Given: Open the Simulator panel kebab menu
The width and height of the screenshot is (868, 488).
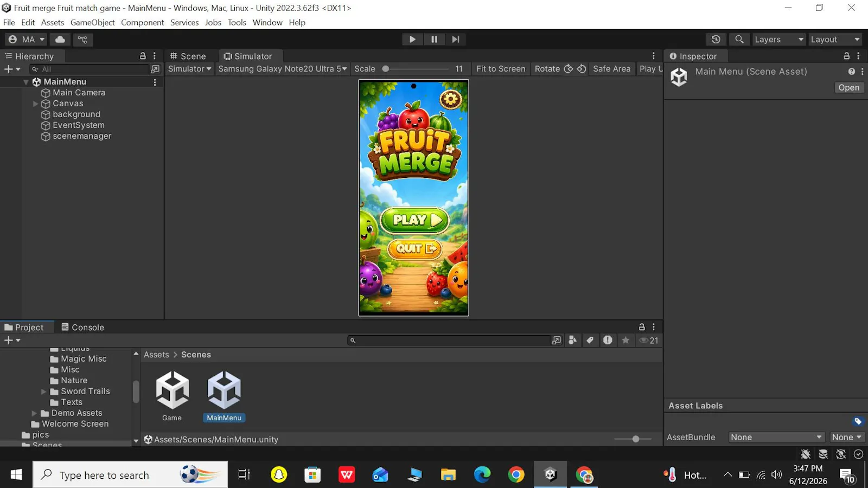Looking at the screenshot, I should pyautogui.click(x=653, y=56).
